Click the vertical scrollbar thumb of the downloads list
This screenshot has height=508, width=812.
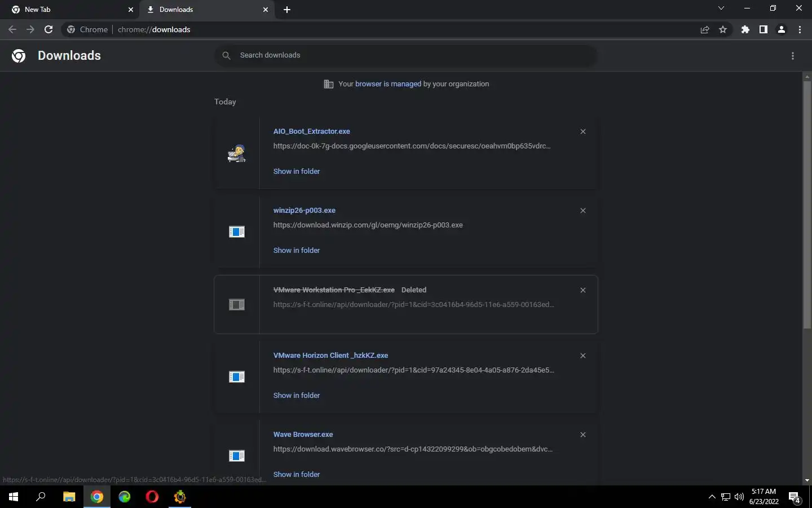tap(807, 204)
